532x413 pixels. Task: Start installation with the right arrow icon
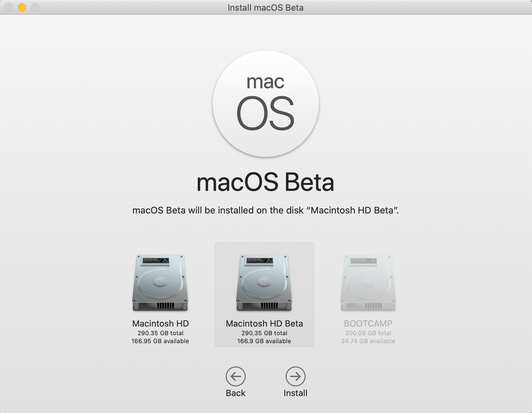(296, 376)
